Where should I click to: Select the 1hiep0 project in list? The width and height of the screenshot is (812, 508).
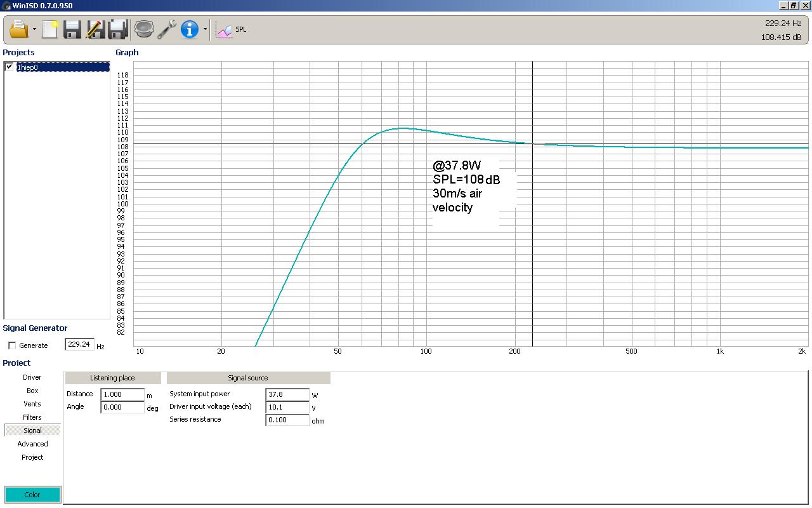(62, 67)
